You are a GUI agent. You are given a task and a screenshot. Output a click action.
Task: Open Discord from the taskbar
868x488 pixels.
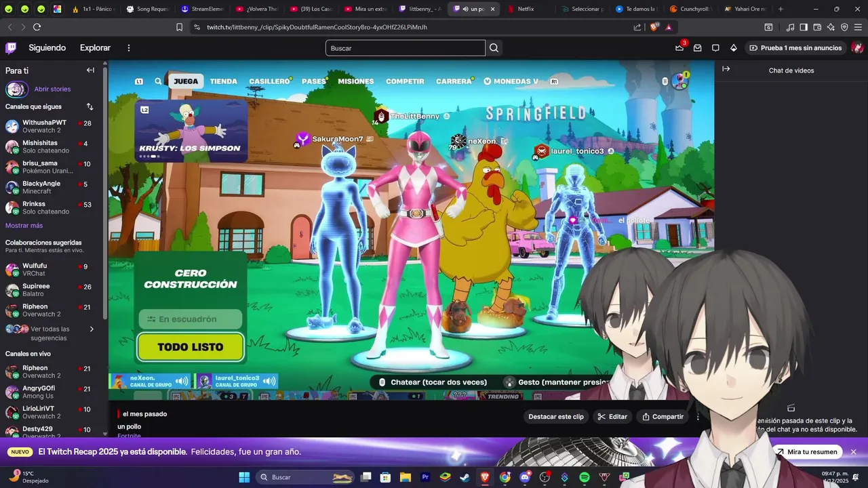click(x=524, y=477)
